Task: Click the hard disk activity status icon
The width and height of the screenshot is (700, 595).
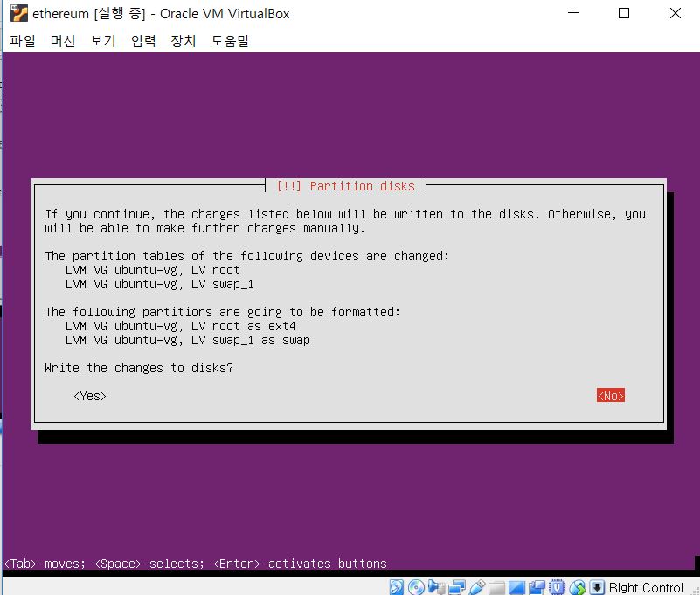Action: [x=397, y=587]
